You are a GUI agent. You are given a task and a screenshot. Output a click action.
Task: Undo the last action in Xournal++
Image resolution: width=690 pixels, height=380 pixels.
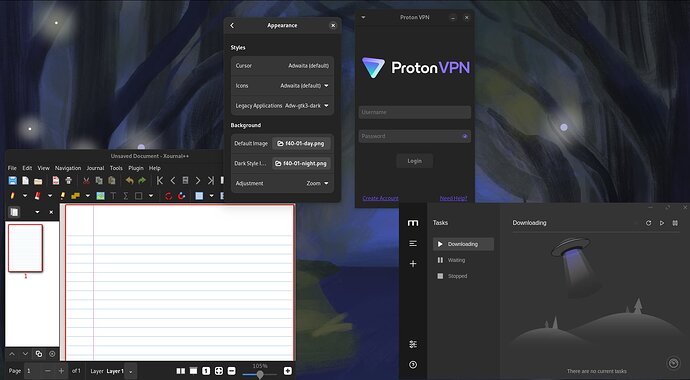point(129,181)
